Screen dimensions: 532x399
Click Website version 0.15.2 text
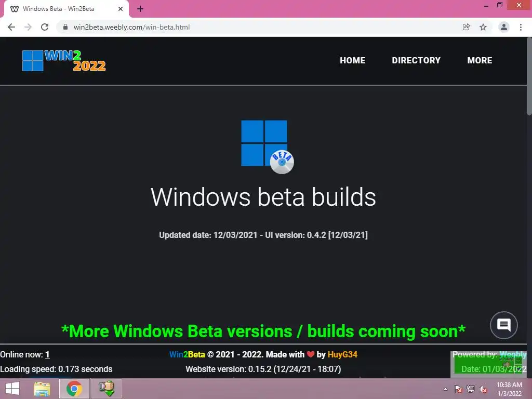[x=263, y=369]
